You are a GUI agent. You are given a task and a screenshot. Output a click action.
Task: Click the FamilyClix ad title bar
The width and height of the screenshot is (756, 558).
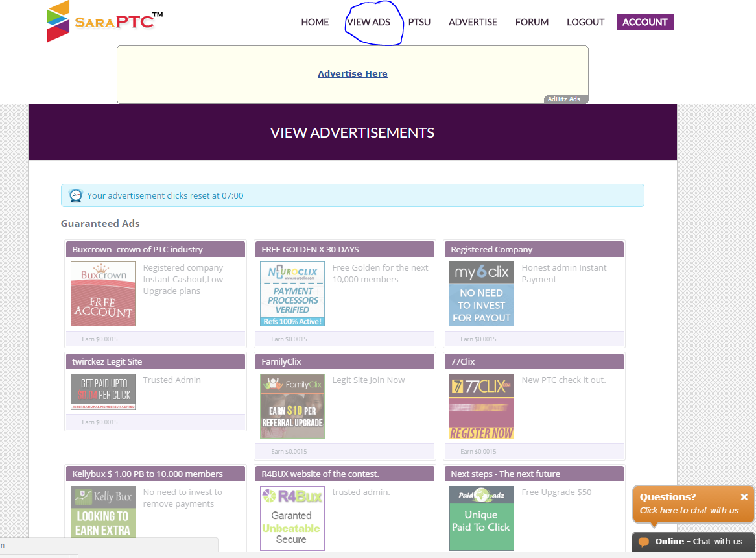pyautogui.click(x=345, y=361)
